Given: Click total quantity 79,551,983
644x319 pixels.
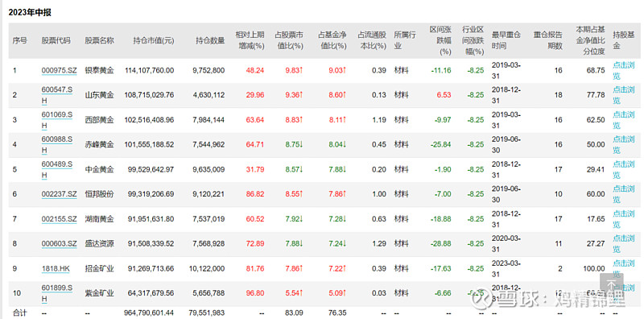Looking at the screenshot, I should click(207, 313).
